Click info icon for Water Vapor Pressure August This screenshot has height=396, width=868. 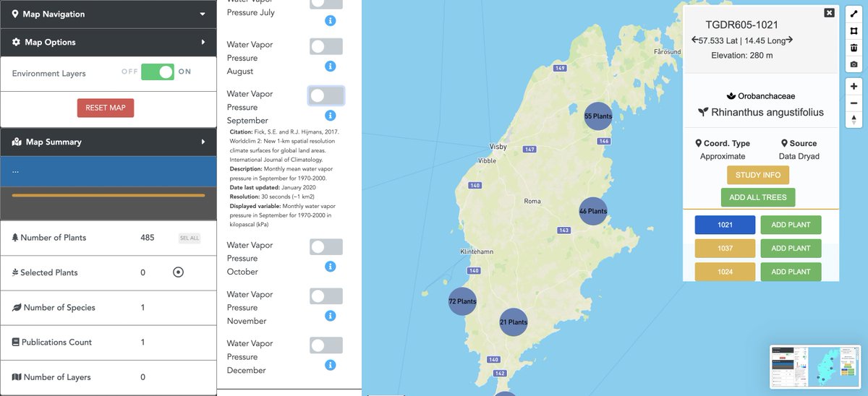[x=331, y=66]
